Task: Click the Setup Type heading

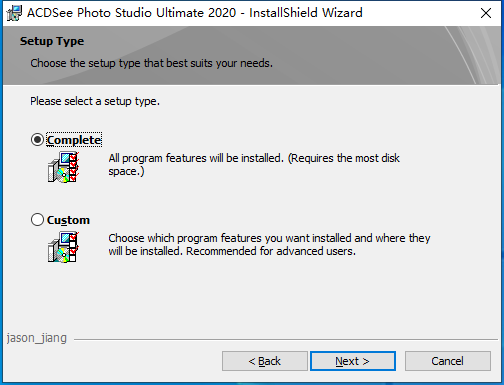Action: pos(52,41)
